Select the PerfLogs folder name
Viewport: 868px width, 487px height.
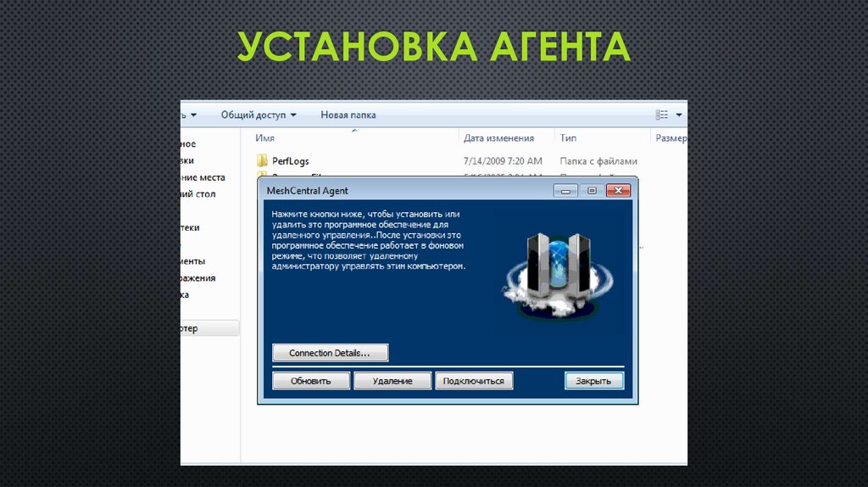click(290, 161)
